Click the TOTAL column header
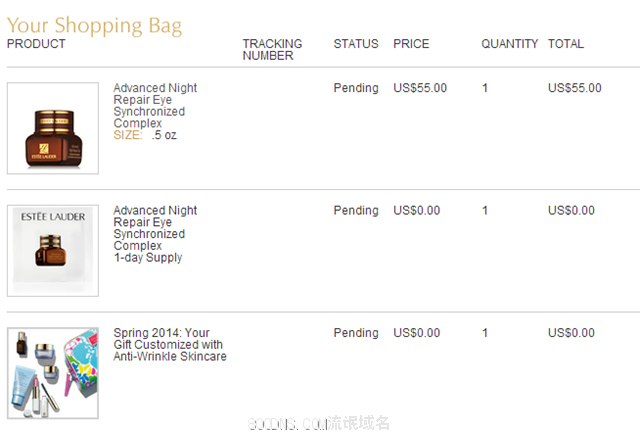 point(566,44)
